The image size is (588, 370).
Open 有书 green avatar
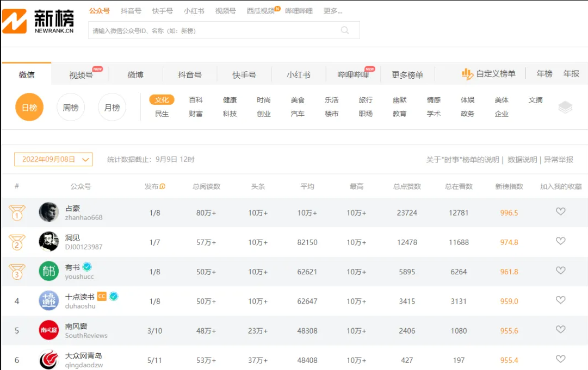pos(49,271)
